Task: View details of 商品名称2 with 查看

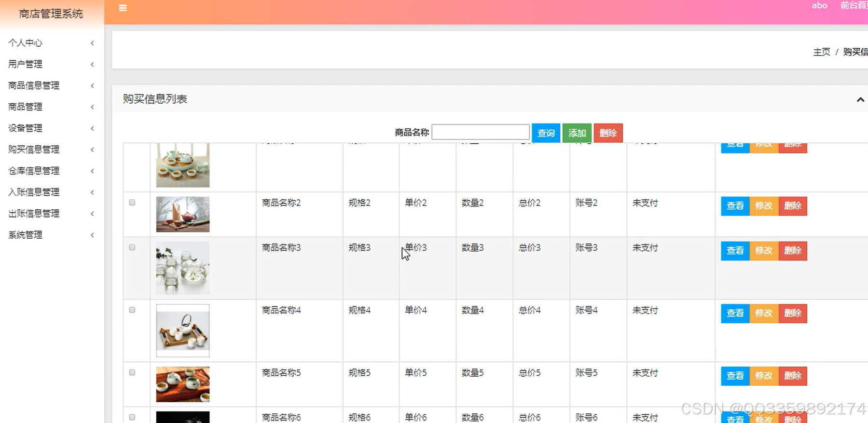Action: coord(735,206)
